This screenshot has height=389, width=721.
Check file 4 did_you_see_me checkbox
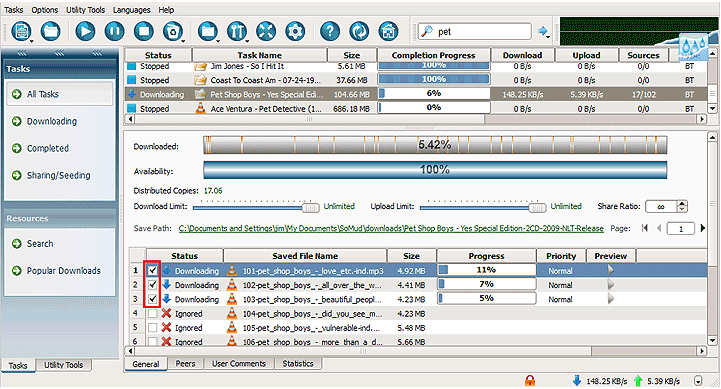coord(153,314)
